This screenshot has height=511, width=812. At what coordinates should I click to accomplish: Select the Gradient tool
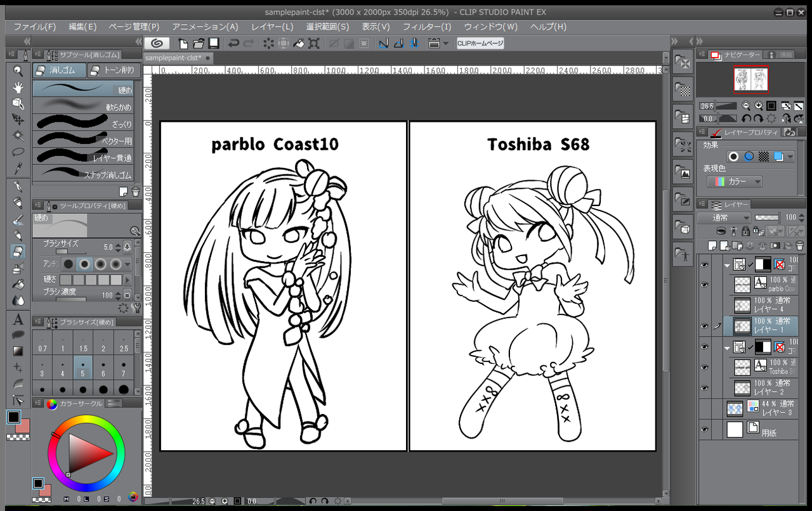pos(18,351)
